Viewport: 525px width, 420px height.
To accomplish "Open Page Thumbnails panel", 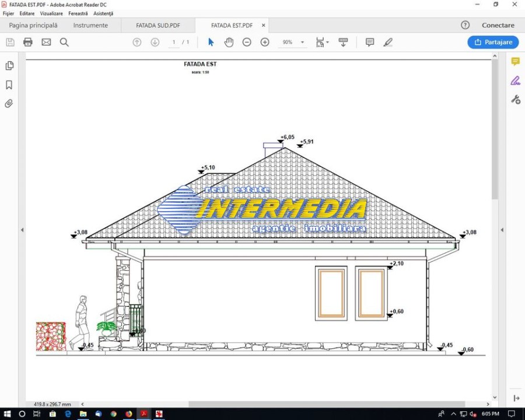I will point(9,66).
